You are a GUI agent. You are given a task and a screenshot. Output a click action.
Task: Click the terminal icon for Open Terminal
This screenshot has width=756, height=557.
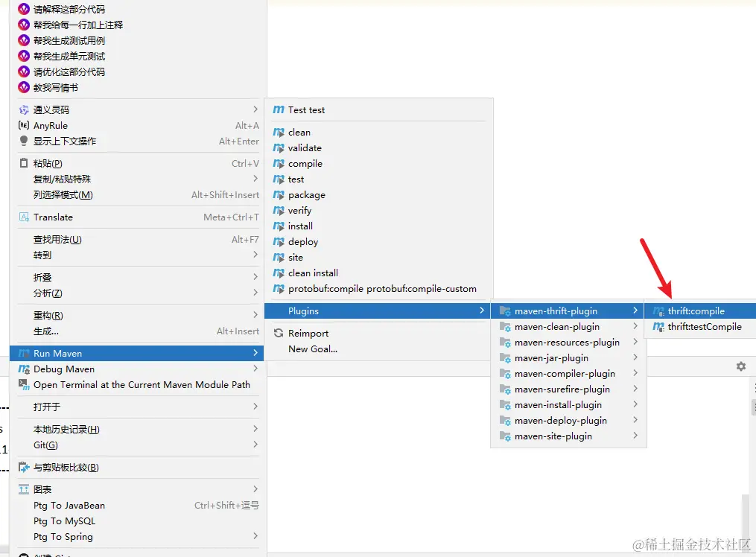point(24,384)
